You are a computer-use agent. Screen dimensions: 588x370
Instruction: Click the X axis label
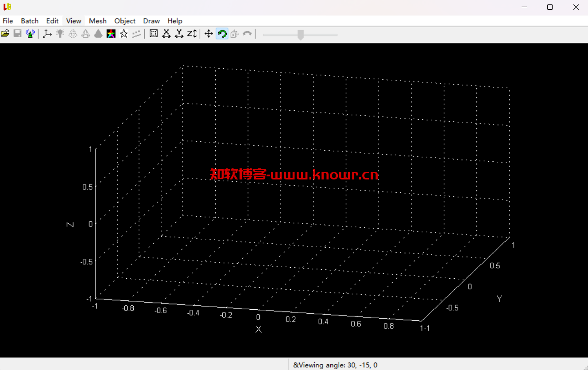point(259,329)
